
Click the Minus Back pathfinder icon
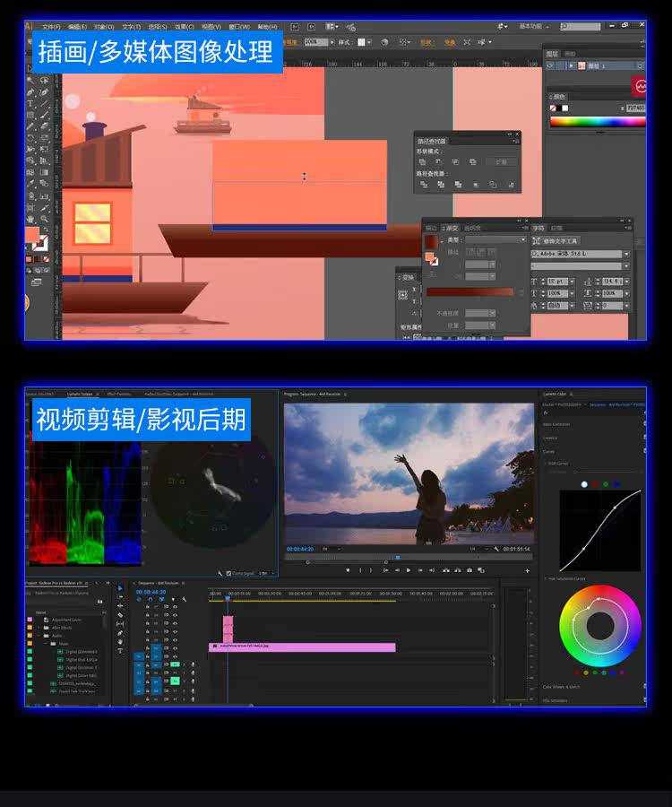click(x=511, y=184)
